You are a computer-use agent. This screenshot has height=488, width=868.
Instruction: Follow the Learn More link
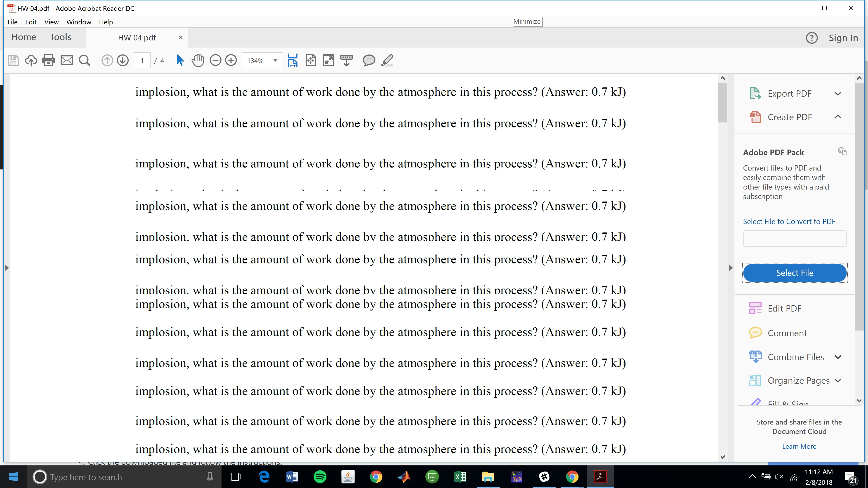tap(799, 446)
